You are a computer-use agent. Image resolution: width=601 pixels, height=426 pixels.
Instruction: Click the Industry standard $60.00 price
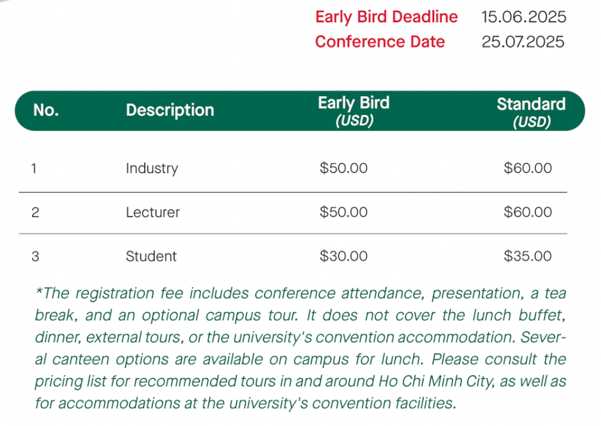(527, 168)
